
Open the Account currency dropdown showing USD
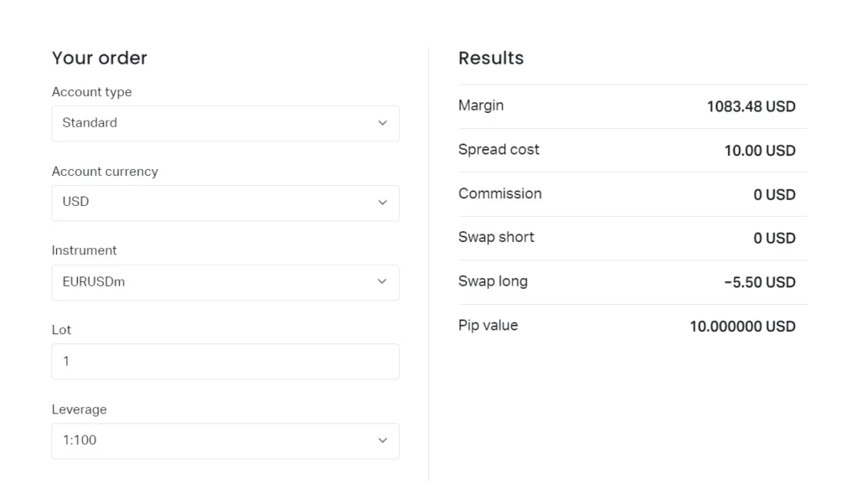[225, 203]
